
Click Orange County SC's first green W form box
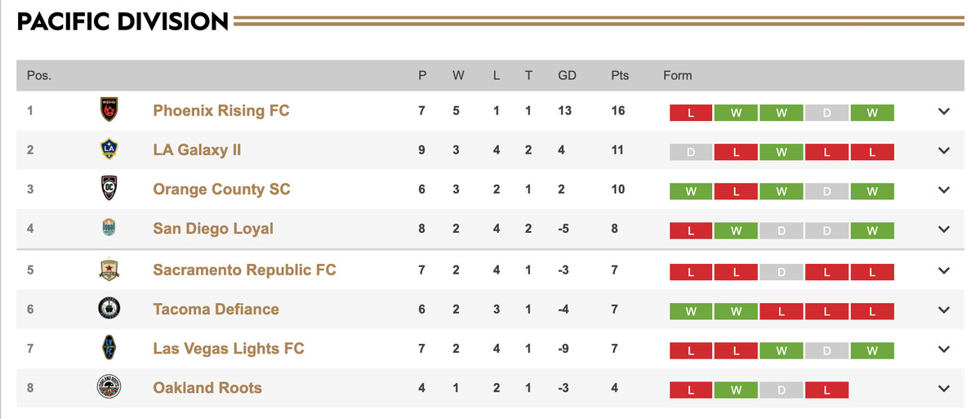coord(691,191)
